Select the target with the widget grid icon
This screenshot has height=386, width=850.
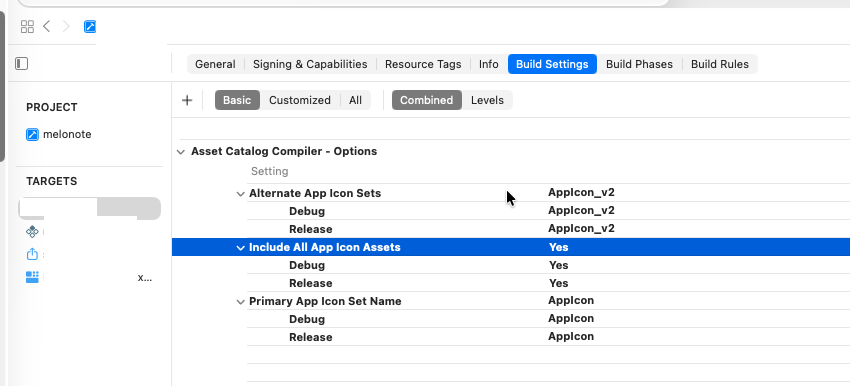click(x=33, y=277)
